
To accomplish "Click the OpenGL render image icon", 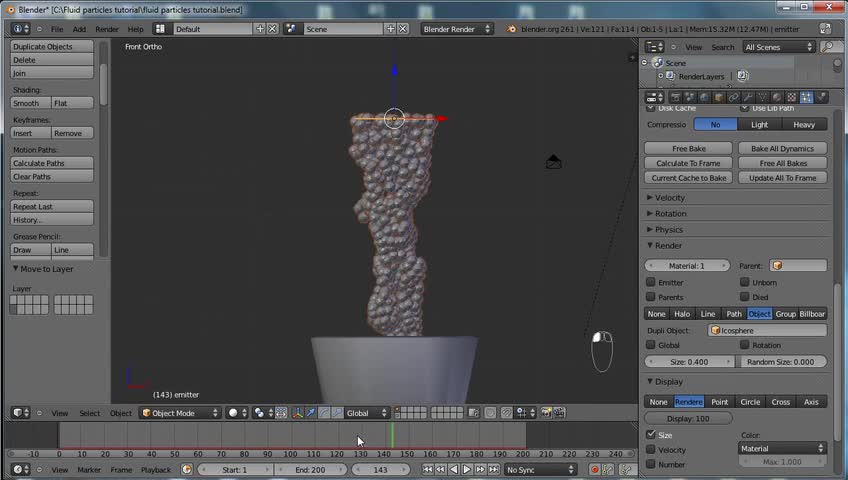I will 546,413.
